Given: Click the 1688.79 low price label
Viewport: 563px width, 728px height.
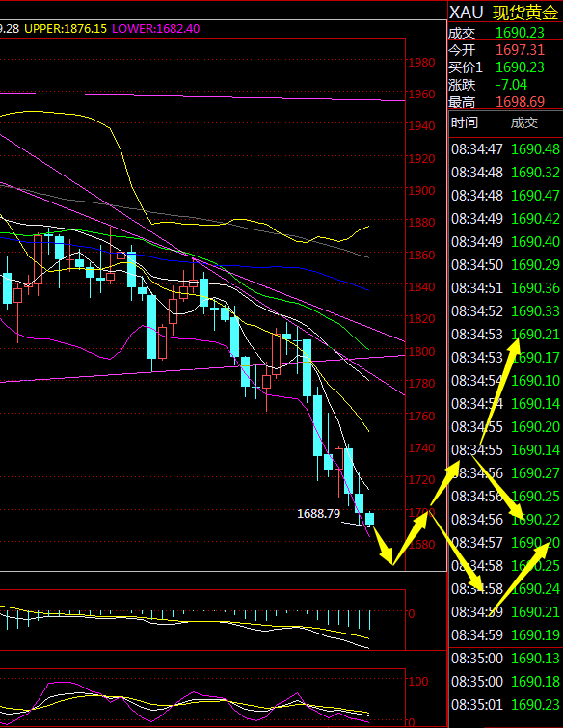Looking at the screenshot, I should [x=318, y=514].
